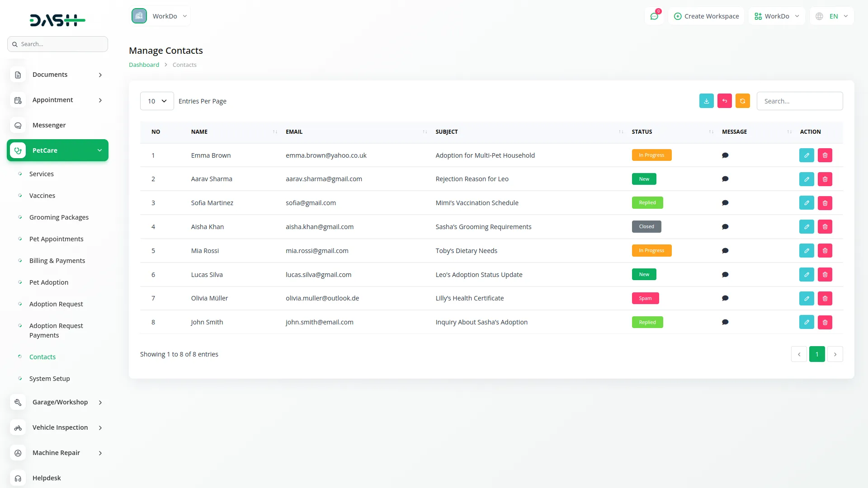This screenshot has width=868, height=488.
Task: Delete the Aarav Sharma contact
Action: [x=825, y=179]
